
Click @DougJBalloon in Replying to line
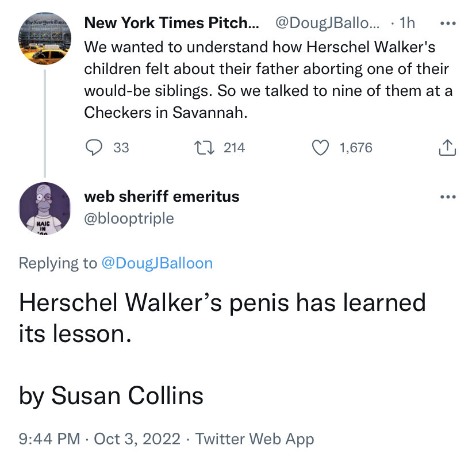157,263
